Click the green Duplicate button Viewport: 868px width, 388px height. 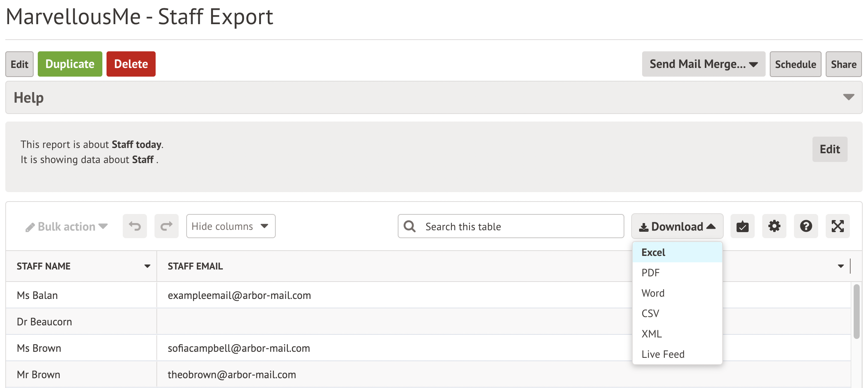pos(70,64)
